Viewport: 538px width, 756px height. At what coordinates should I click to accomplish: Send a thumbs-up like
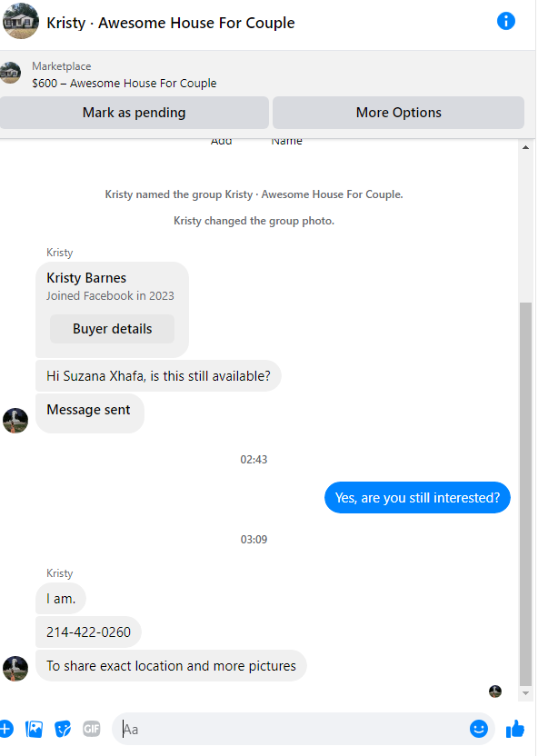[x=515, y=729]
